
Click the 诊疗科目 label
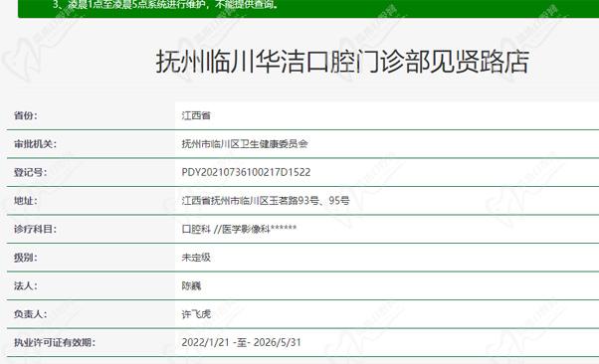[35, 229]
